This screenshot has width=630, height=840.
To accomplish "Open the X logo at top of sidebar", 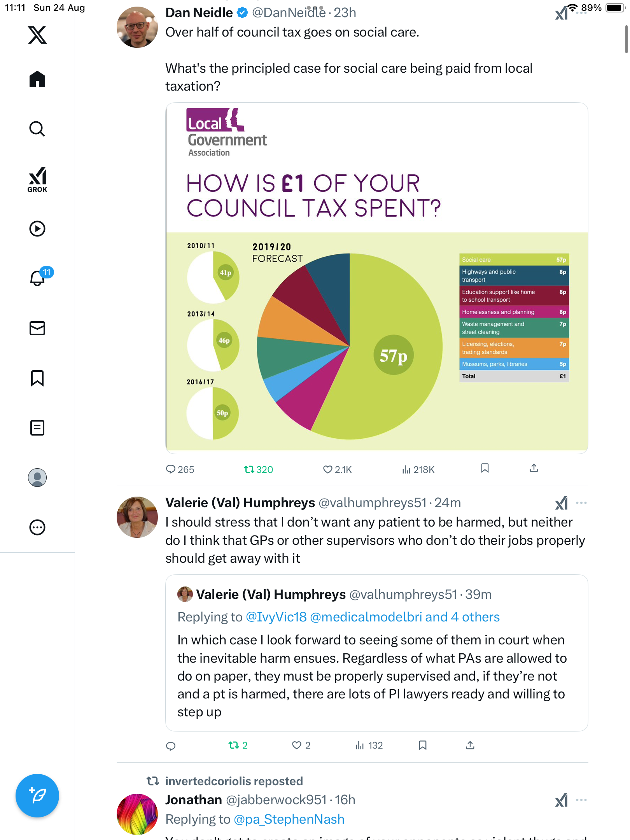I will pyautogui.click(x=37, y=35).
